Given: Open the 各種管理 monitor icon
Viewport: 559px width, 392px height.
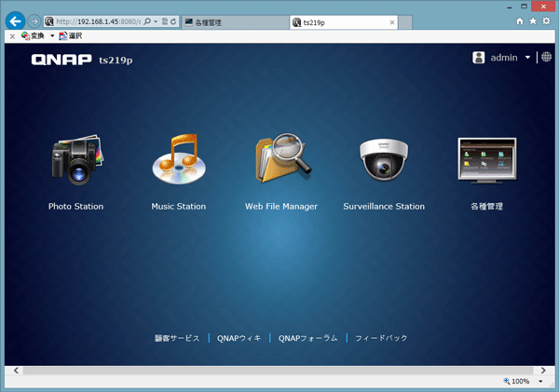Looking at the screenshot, I should point(487,160).
